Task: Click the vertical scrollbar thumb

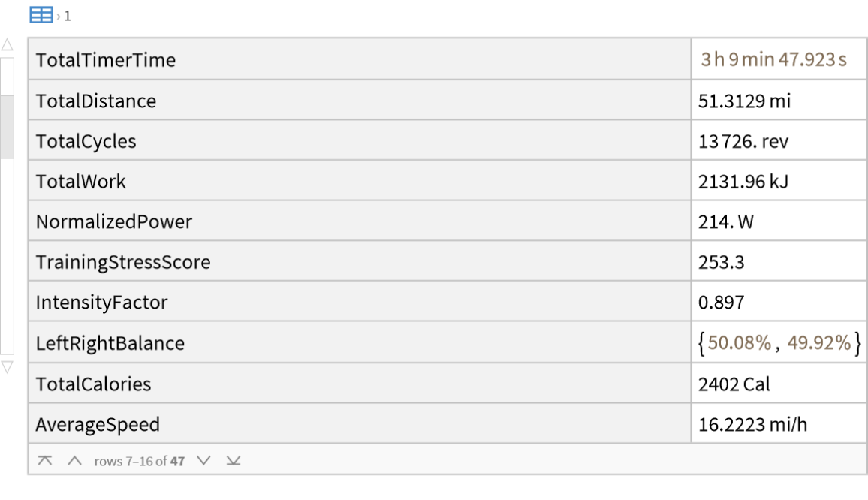Action: pyautogui.click(x=7, y=126)
